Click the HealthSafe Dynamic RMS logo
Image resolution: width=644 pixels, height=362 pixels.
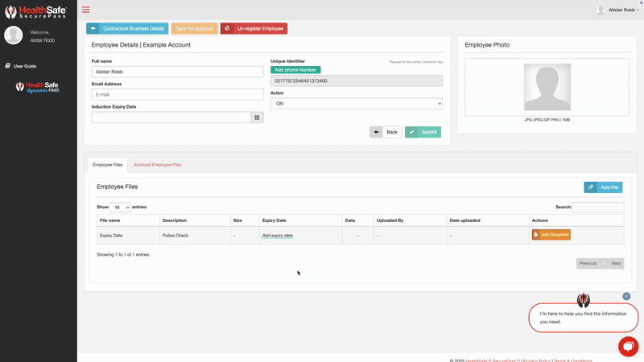pos(38,87)
